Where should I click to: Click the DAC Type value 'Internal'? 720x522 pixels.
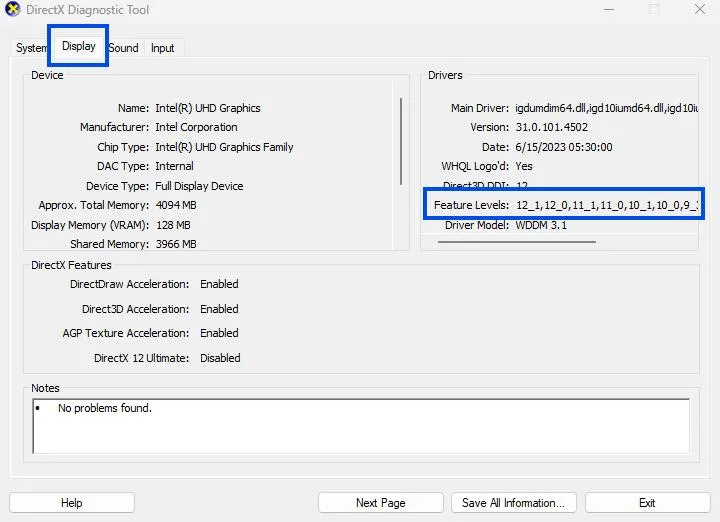point(174,166)
